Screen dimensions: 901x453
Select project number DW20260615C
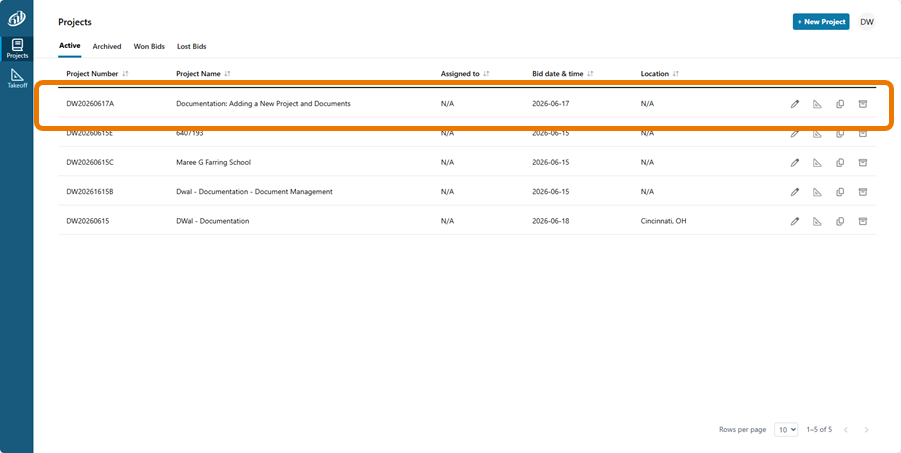pyautogui.click(x=90, y=163)
